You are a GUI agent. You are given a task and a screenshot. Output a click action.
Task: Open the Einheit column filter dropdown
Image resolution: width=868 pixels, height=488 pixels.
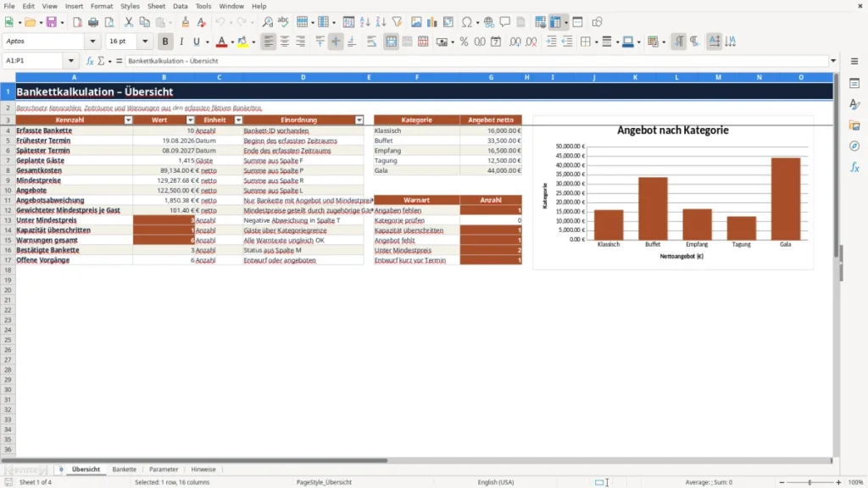238,120
